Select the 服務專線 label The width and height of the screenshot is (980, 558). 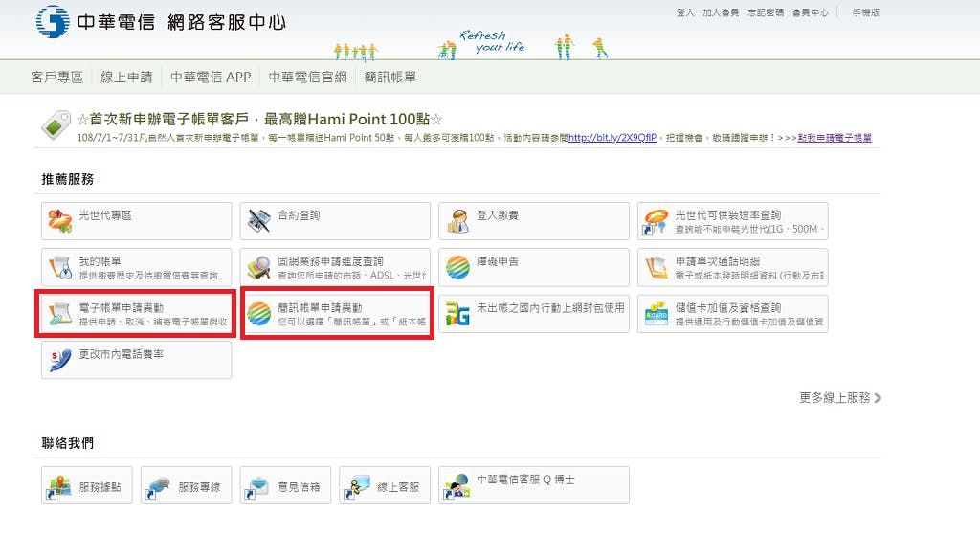pyautogui.click(x=199, y=487)
